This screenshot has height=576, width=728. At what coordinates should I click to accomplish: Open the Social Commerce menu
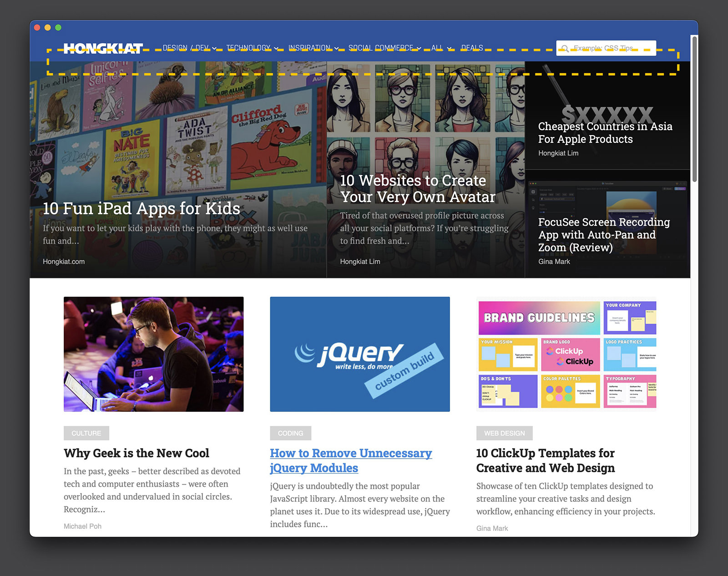(381, 48)
